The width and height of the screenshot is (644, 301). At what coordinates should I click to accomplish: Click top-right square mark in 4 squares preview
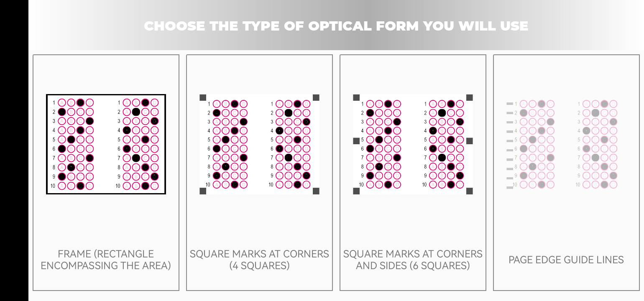click(x=316, y=97)
